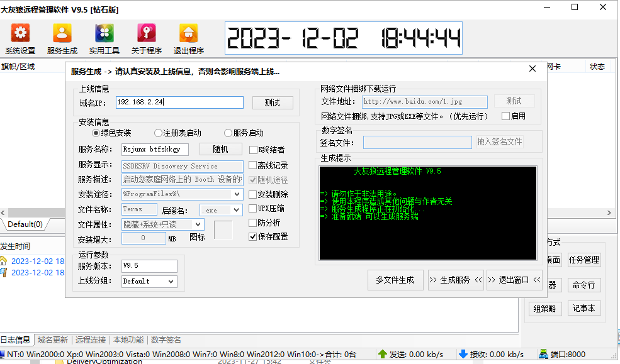Click the horizontal scrollbar right arrow
Screen dimensions: 620x364
coord(609,212)
